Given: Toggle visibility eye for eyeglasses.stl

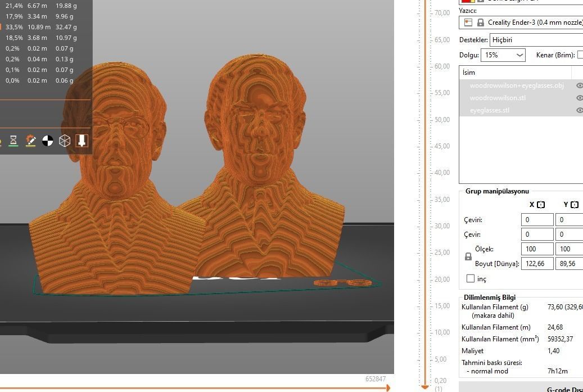Looking at the screenshot, I should click(579, 110).
